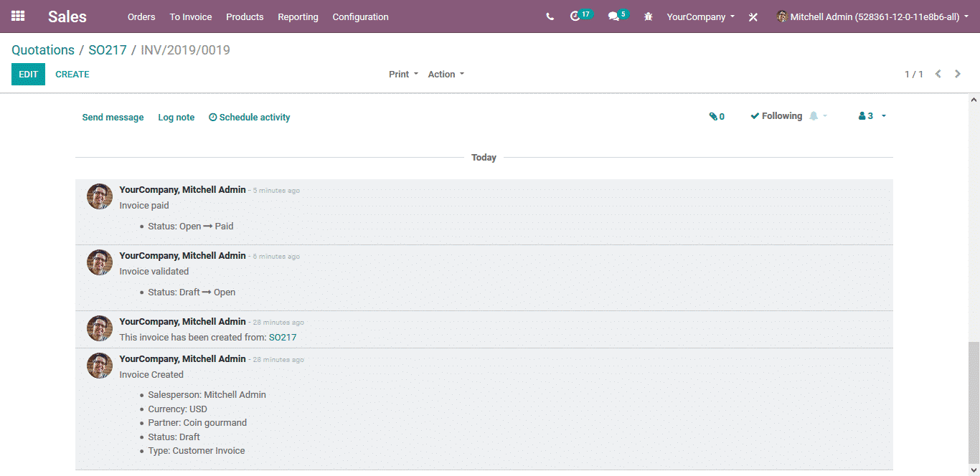Open the apps grid menu icon
The height and width of the screenshot is (476, 980).
18,16
